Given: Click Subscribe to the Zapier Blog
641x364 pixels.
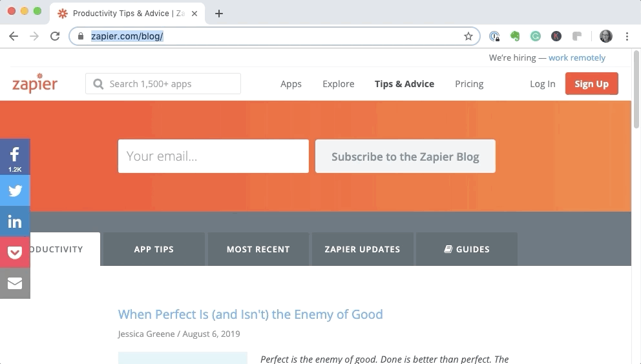Looking at the screenshot, I should click(405, 156).
